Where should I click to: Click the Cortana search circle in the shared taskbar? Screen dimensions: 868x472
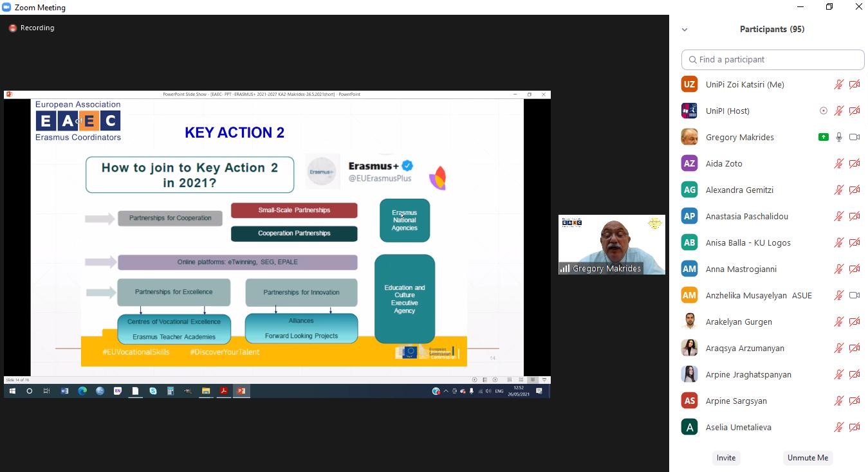pyautogui.click(x=29, y=391)
